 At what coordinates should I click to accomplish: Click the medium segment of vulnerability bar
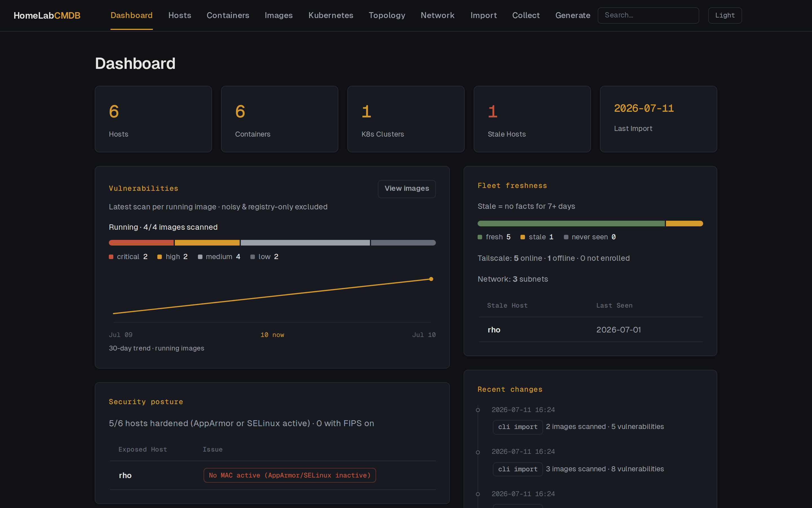pyautogui.click(x=305, y=243)
